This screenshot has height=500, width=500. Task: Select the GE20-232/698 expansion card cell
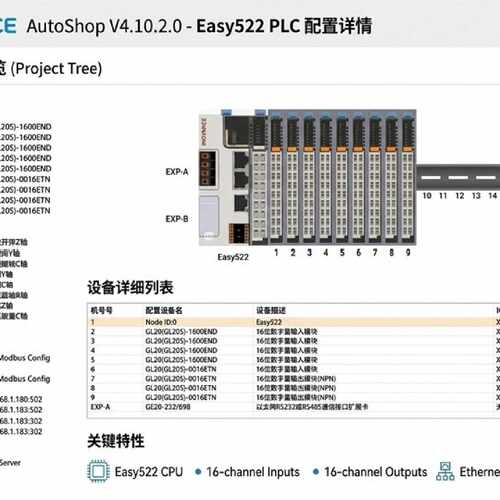point(168,407)
